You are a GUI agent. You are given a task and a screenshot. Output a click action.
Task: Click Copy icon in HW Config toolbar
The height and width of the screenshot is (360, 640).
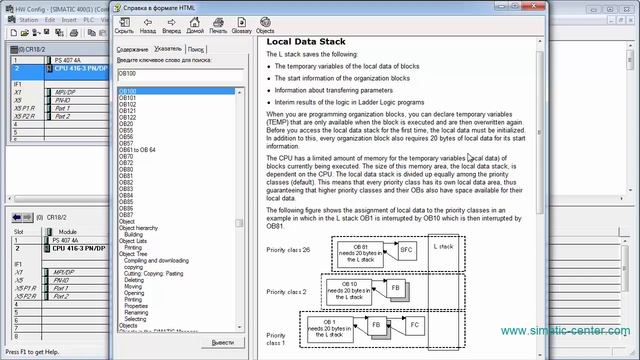tap(92, 33)
